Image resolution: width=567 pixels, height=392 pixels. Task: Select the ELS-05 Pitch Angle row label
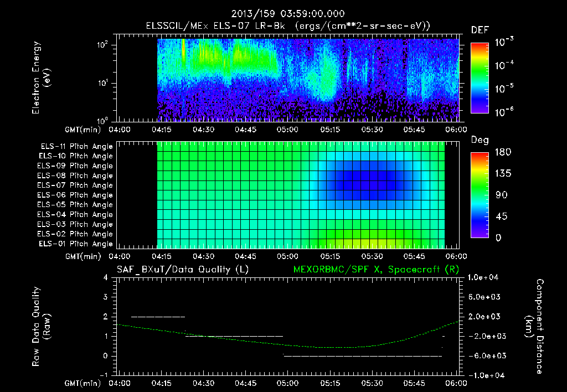point(75,205)
